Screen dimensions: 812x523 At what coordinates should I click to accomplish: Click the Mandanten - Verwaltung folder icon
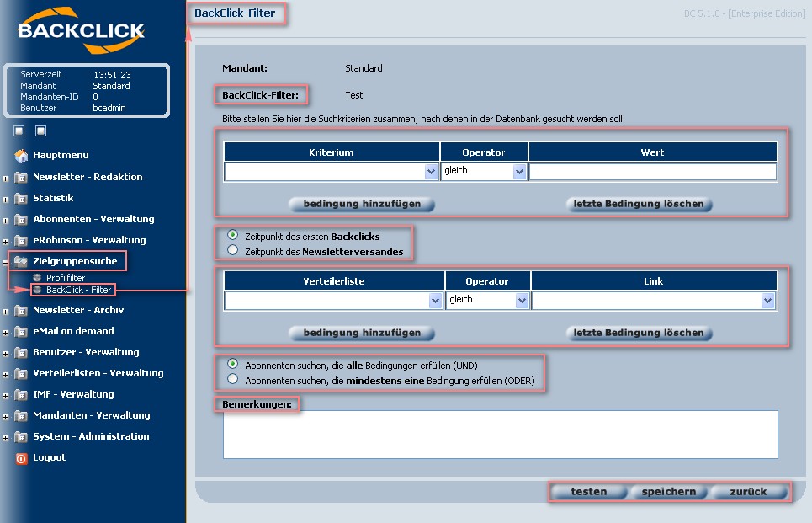point(21,416)
